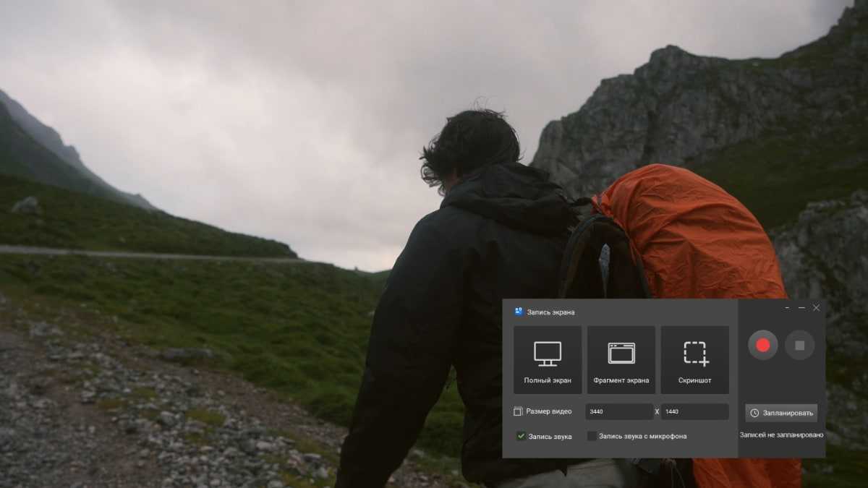Viewport: 868px width, 488px height.
Task: Click the video height field showing 1440
Action: (x=694, y=411)
